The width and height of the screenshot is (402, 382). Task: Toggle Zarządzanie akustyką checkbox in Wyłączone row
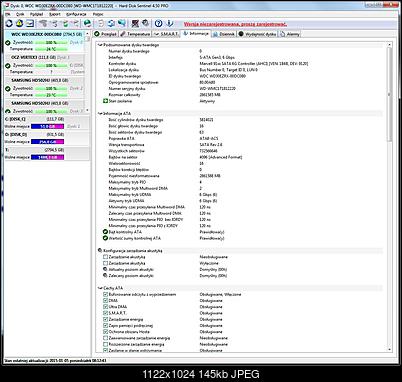point(105,263)
